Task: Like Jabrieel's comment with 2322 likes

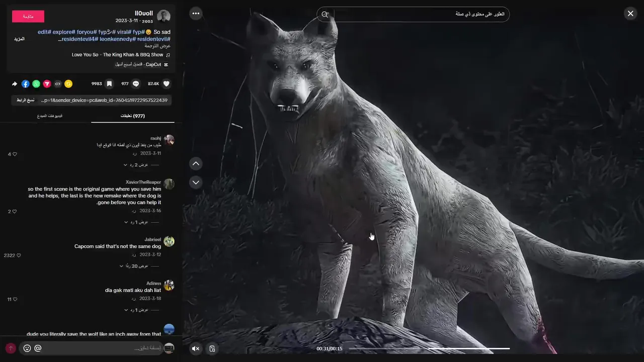Action: click(x=19, y=255)
